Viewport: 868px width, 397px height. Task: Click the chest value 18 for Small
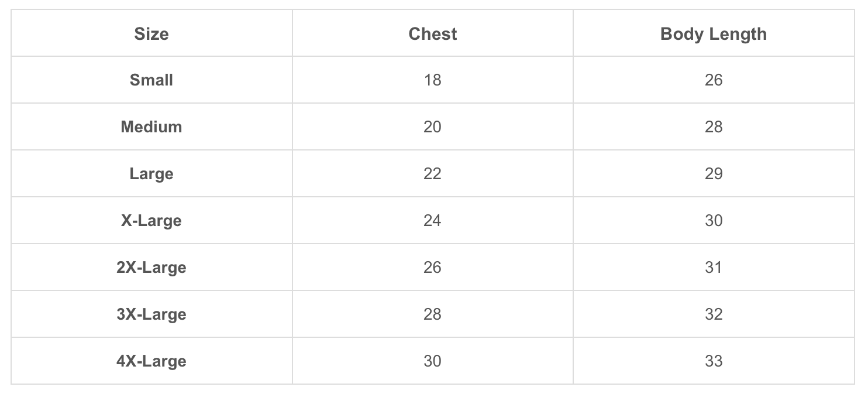432,80
